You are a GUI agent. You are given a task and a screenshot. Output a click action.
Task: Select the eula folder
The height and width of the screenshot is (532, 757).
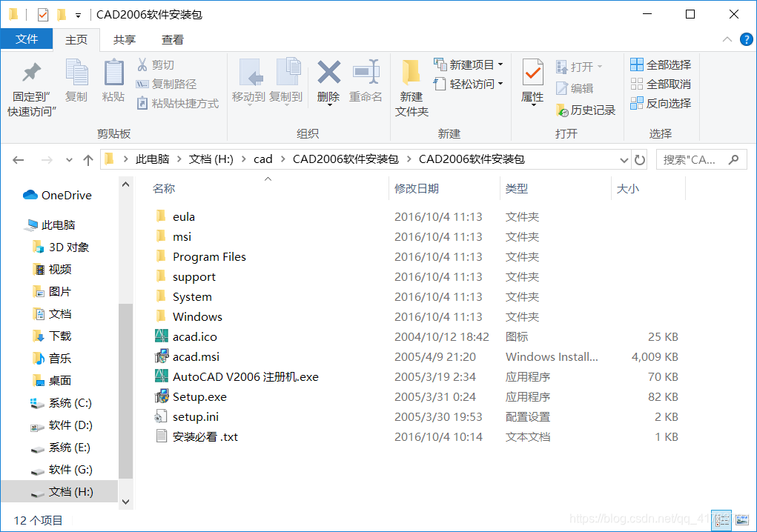tap(176, 217)
